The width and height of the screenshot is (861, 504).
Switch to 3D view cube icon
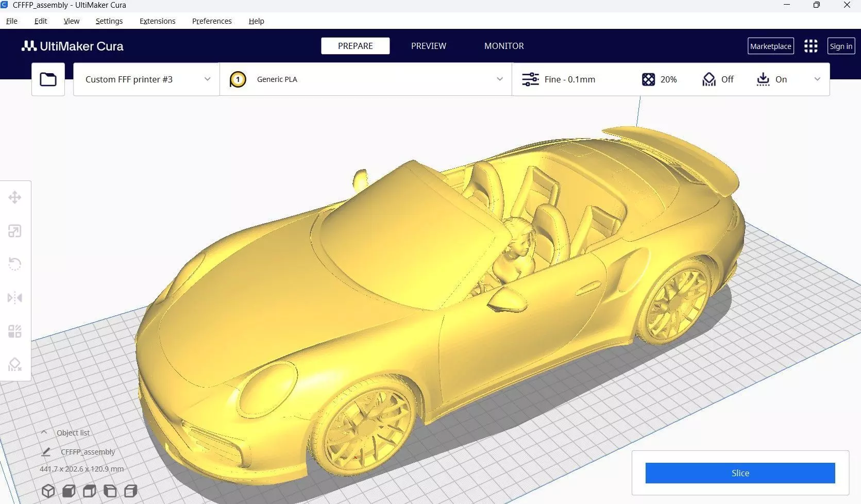(x=48, y=491)
